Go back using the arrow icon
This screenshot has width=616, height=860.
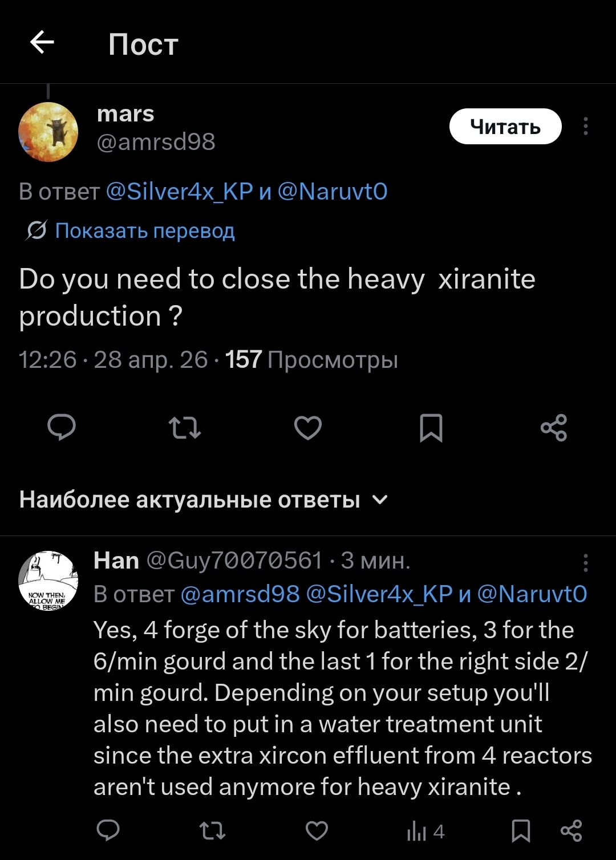pyautogui.click(x=42, y=42)
